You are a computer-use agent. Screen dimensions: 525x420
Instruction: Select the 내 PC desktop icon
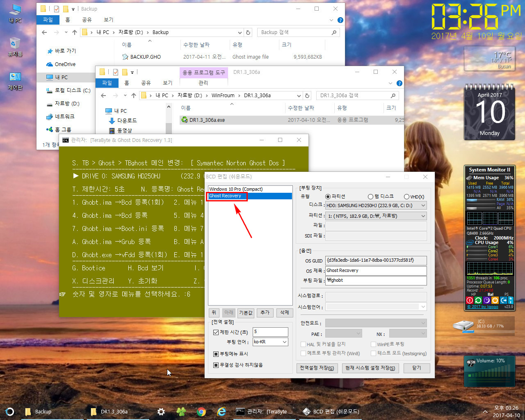point(15,13)
